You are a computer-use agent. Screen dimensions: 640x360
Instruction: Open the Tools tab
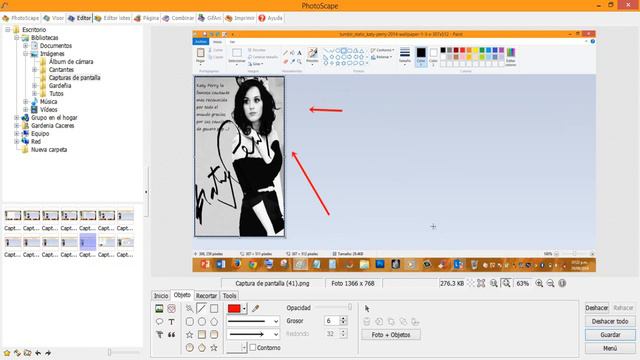(229, 296)
